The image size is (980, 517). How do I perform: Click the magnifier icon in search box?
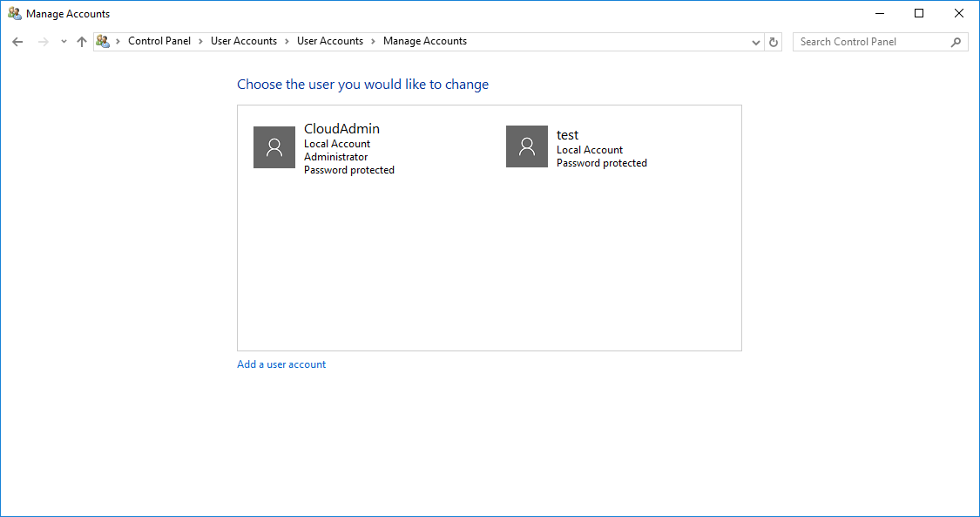(x=956, y=42)
